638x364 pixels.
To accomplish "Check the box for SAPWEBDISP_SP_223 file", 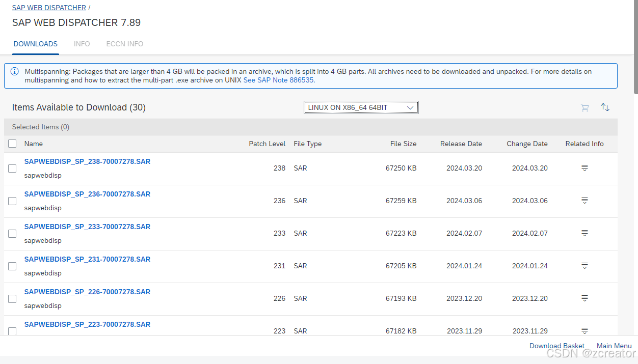I will 12,331.
